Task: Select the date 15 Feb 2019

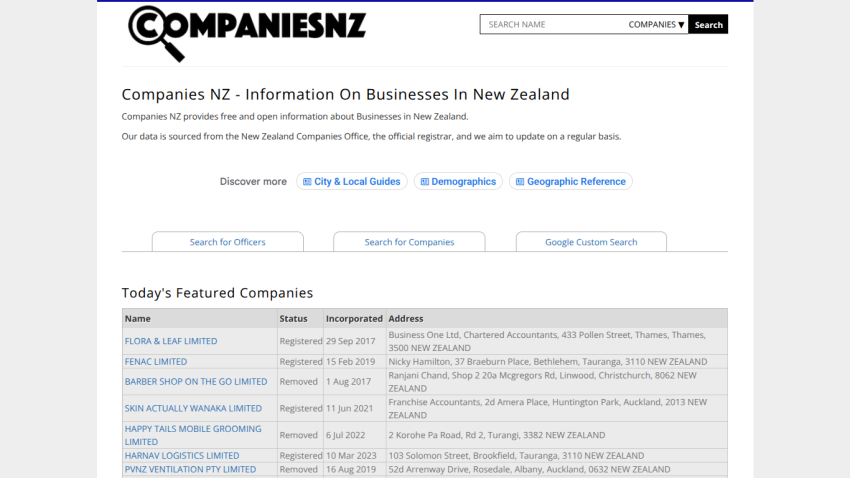Action: point(350,361)
